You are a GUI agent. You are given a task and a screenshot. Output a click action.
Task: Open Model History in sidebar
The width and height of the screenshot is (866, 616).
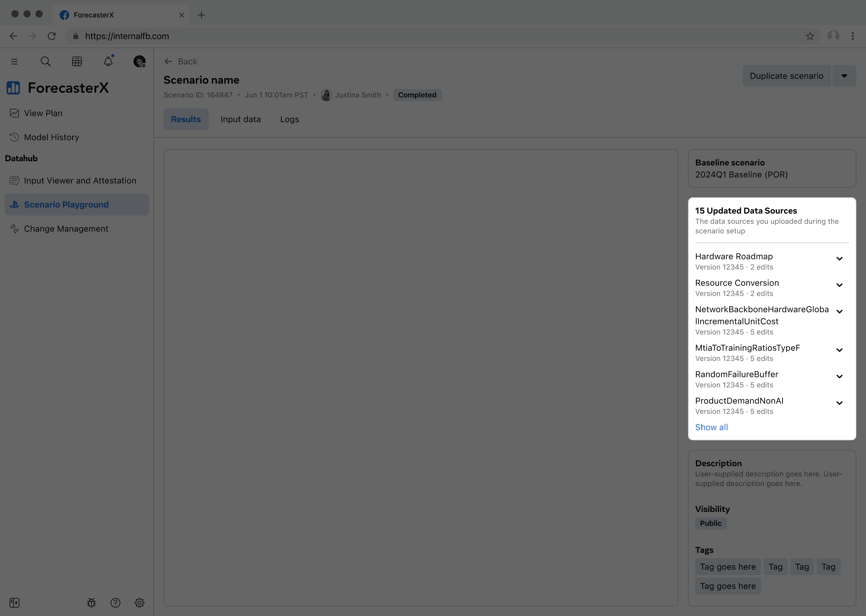(x=77, y=137)
